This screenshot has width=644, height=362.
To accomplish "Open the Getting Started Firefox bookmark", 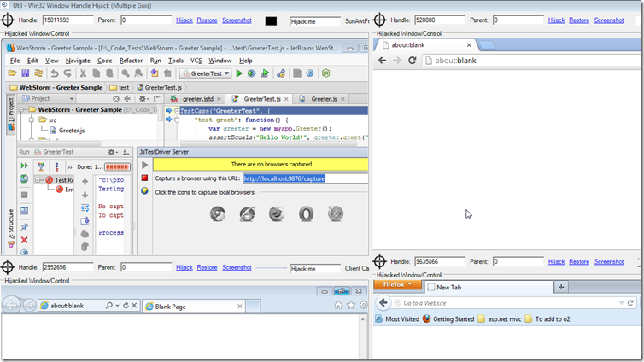I will pos(448,319).
